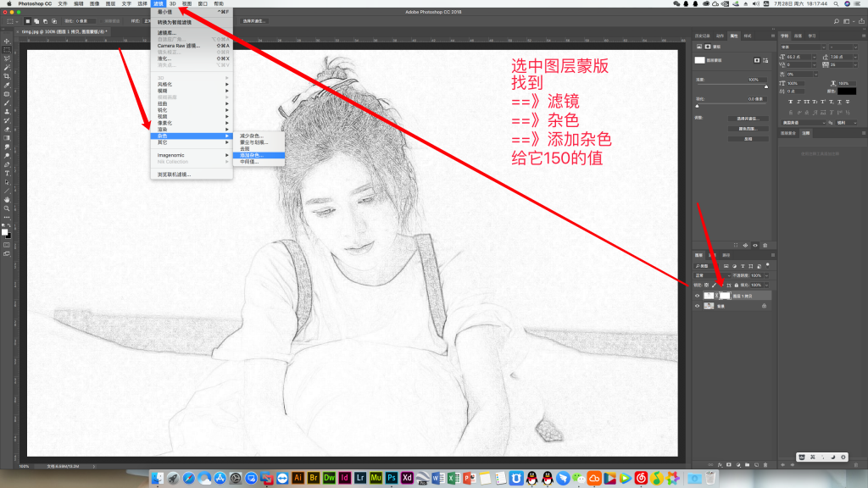Open Imagenomic submenu
The image size is (868, 488).
[x=192, y=155]
